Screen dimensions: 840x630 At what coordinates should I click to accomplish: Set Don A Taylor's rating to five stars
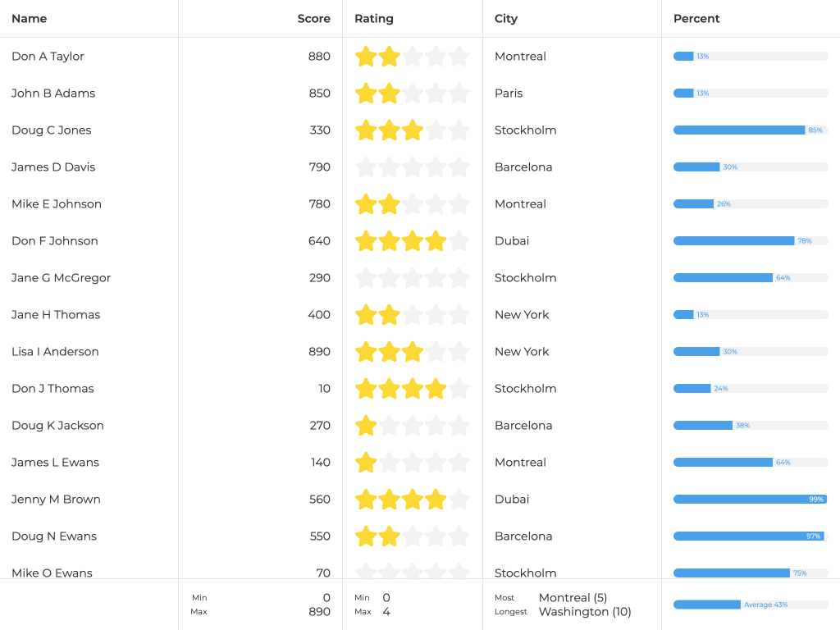459,57
